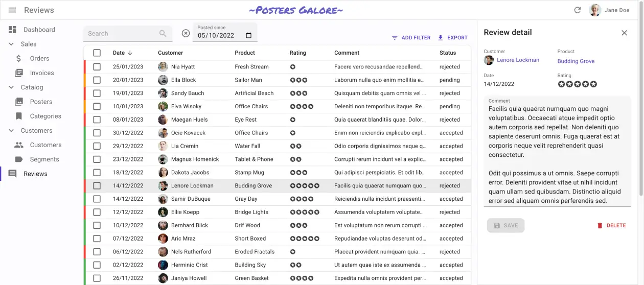
Task: Open the Budding Grove product link
Action: [x=576, y=61]
